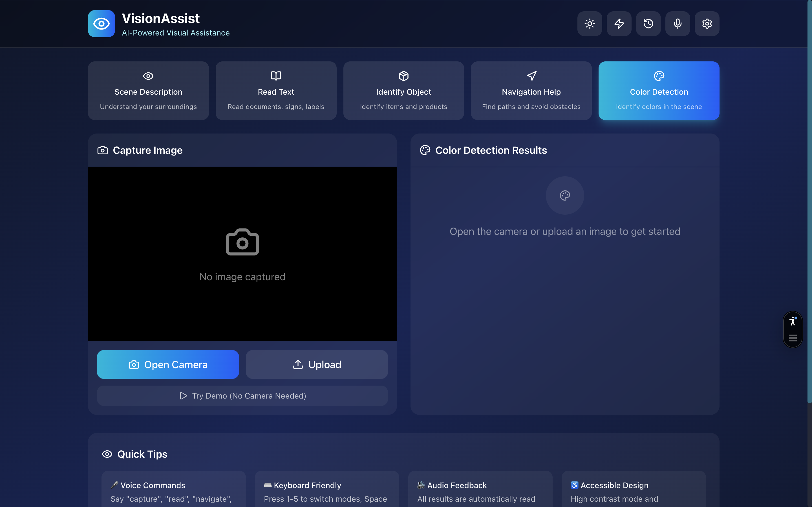Screen dimensions: 812x507
Task: Select the Color Detection mode card
Action: pyautogui.click(x=659, y=90)
